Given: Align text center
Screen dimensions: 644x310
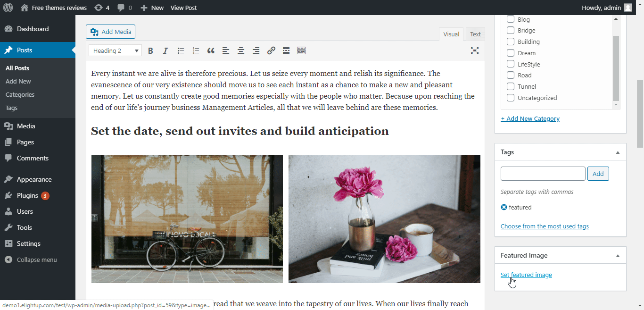Looking at the screenshot, I should (241, 50).
